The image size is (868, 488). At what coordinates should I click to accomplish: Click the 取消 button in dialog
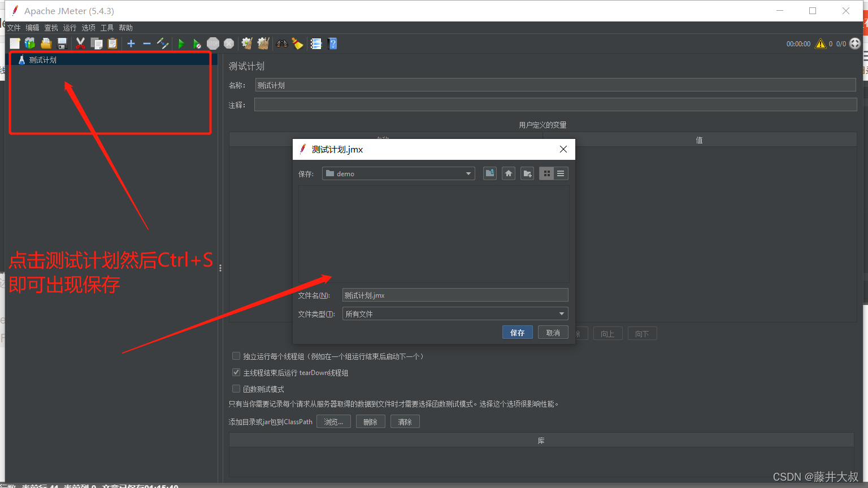[x=553, y=333]
